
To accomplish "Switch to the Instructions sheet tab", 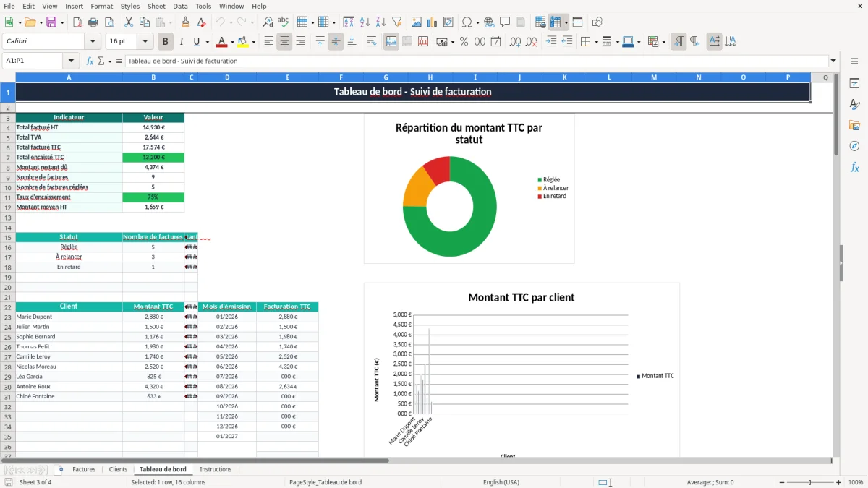I will pos(216,469).
